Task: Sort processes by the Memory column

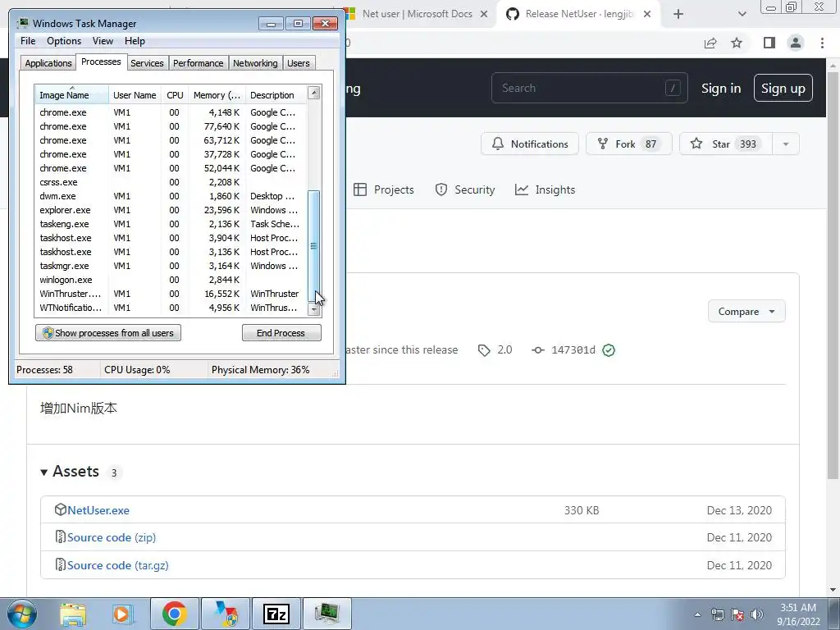Action: 217,95
